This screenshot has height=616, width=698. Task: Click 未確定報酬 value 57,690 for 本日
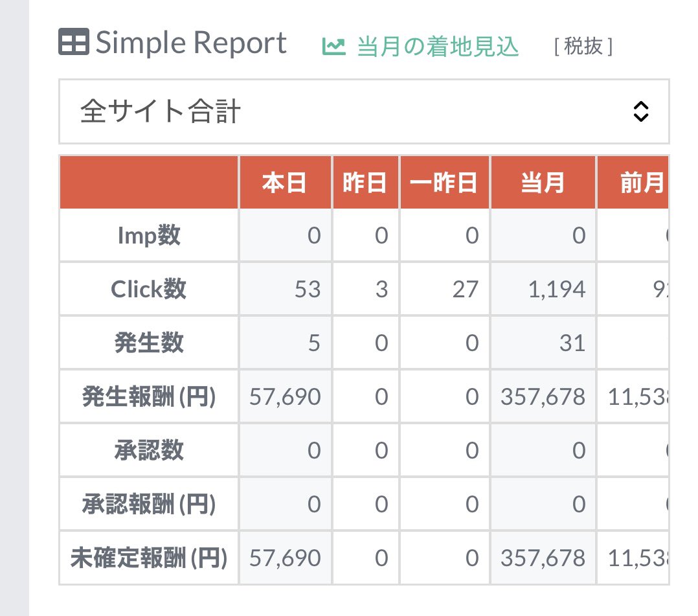coord(285,558)
